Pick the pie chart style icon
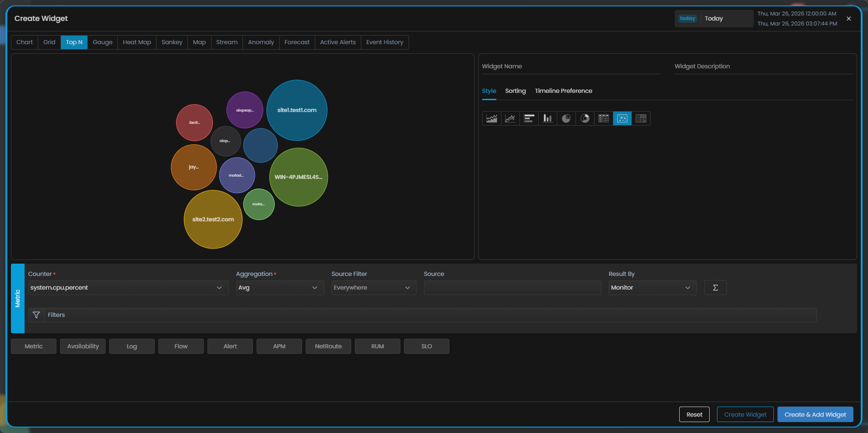868x433 pixels. 566,118
